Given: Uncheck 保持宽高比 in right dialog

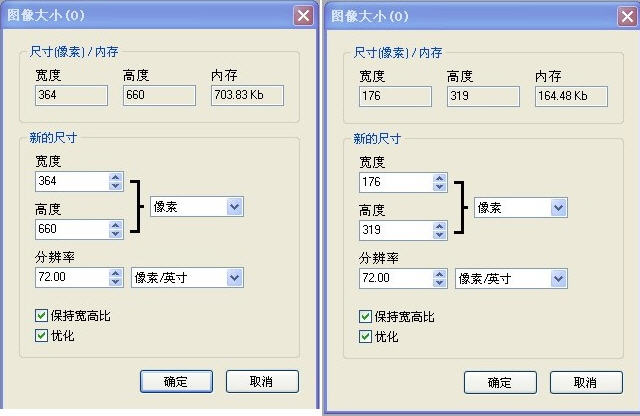Looking at the screenshot, I should tap(365, 316).
